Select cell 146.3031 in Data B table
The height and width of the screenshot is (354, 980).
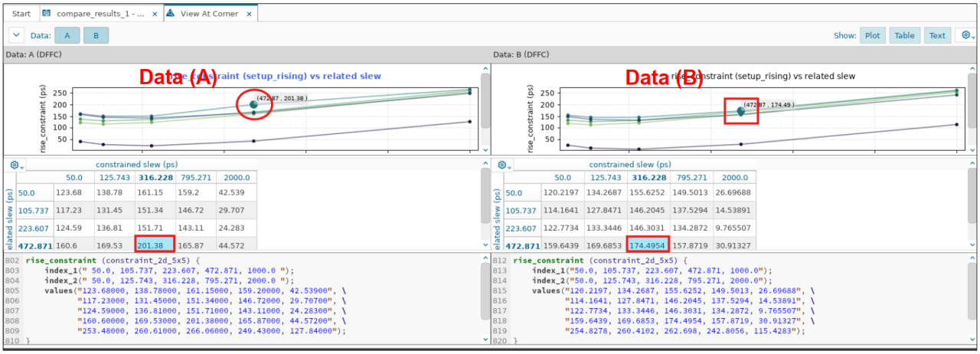tap(648, 228)
